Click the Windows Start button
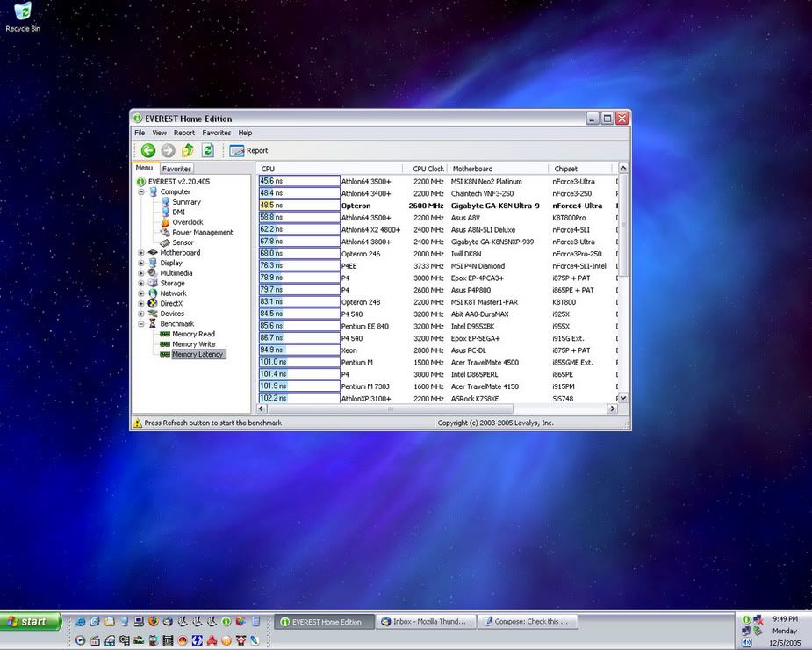Viewport: 812px width, 650px height. tap(31, 622)
